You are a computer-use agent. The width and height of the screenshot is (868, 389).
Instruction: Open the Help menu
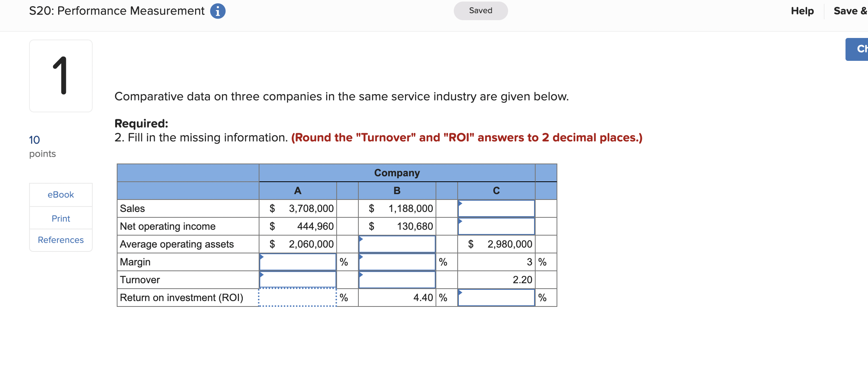pyautogui.click(x=802, y=11)
